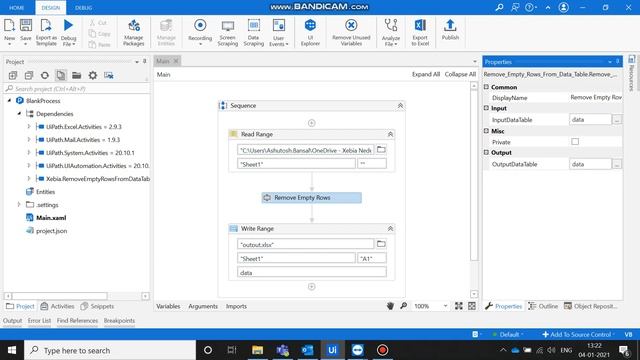Select the Remove Empty Rows activity
The image size is (640, 360).
point(311,198)
